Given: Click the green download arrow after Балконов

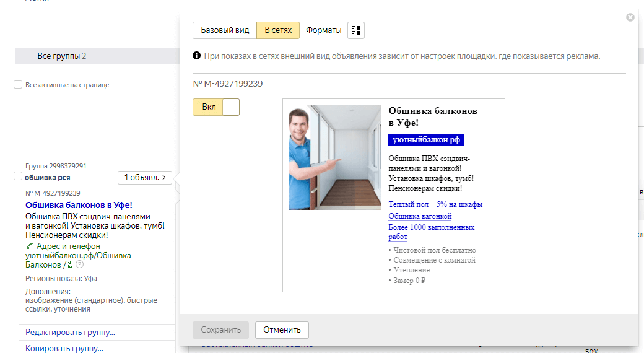Looking at the screenshot, I should (70, 264).
